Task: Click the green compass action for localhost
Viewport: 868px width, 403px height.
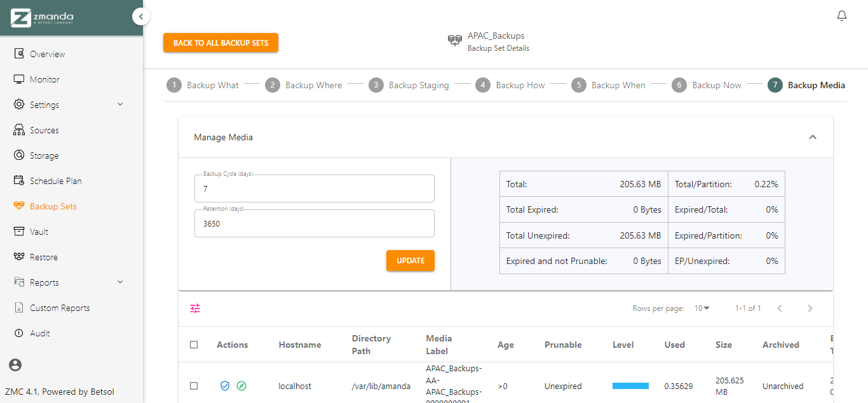Action: (241, 386)
